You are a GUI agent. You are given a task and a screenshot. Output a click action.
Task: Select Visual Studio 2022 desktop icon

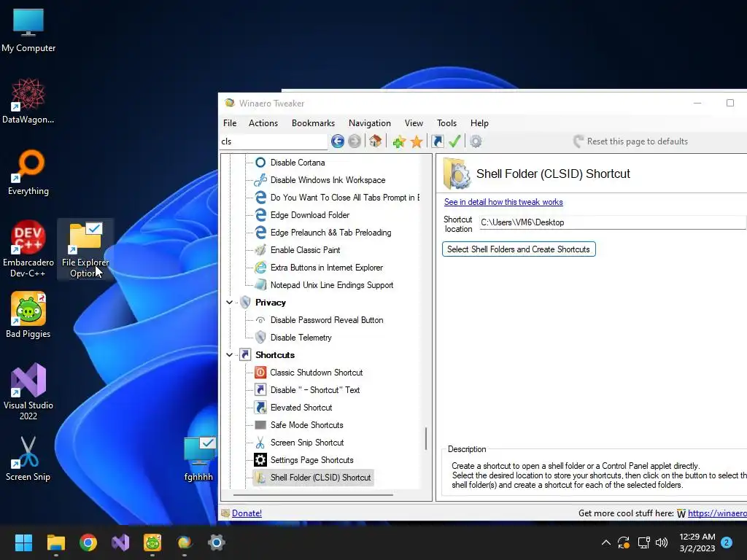[28, 392]
